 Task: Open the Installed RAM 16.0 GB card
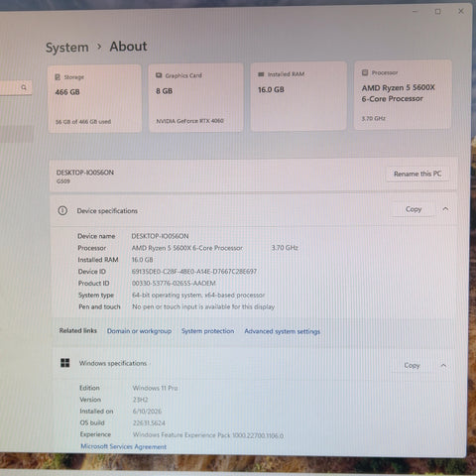click(298, 96)
